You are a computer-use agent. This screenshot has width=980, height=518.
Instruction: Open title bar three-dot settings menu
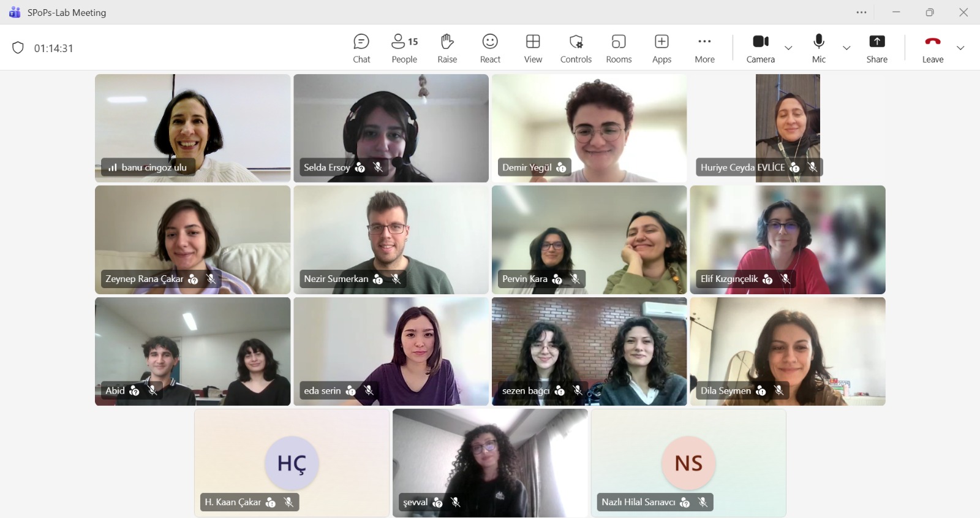pyautogui.click(x=861, y=12)
